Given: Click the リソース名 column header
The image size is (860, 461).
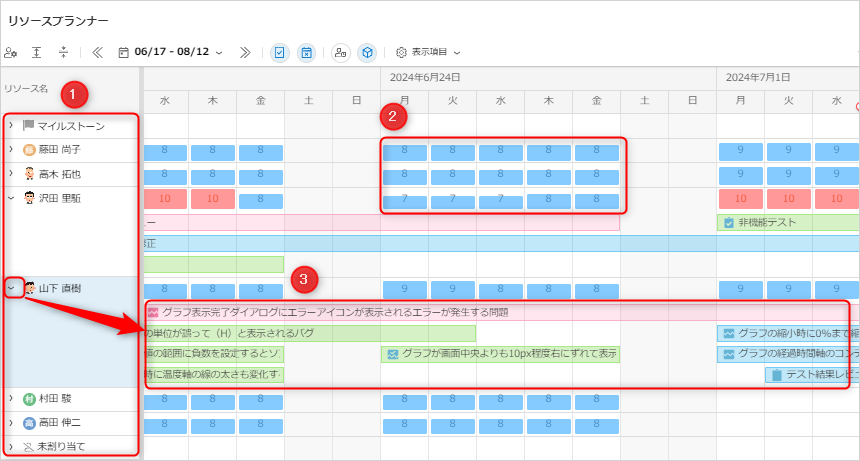Looking at the screenshot, I should [x=26, y=89].
